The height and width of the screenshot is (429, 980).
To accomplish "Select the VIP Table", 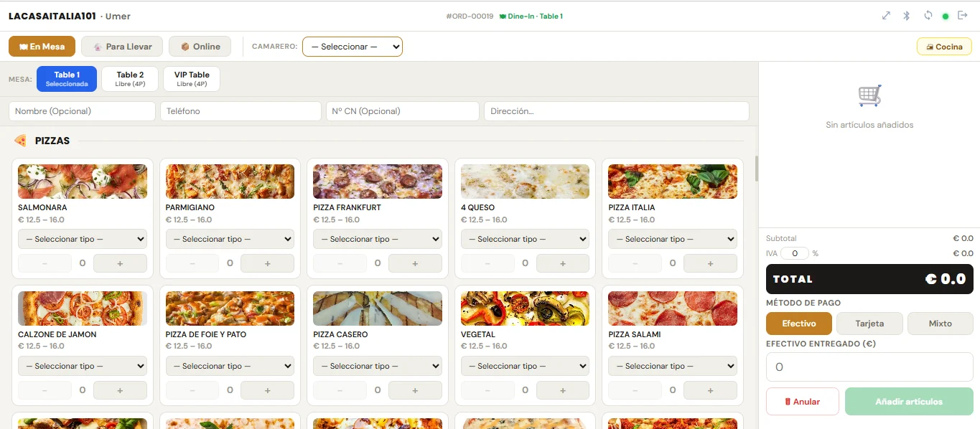I will (192, 79).
